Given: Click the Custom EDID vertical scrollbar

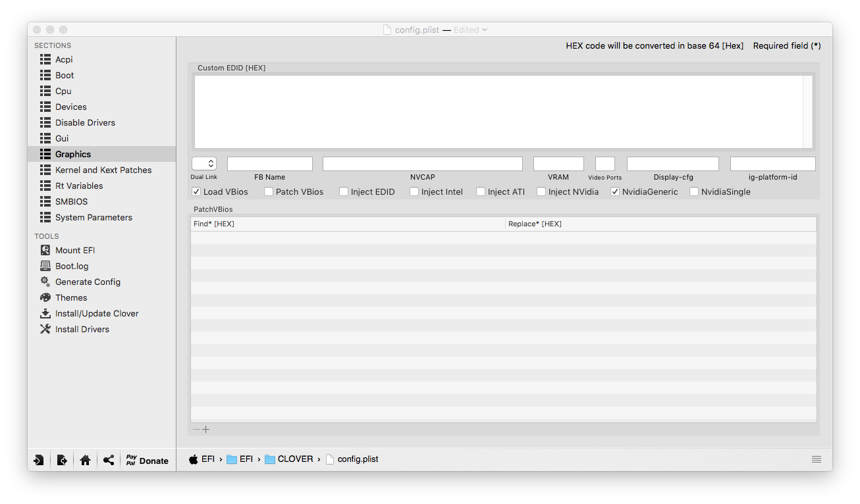Looking at the screenshot, I should (808, 112).
